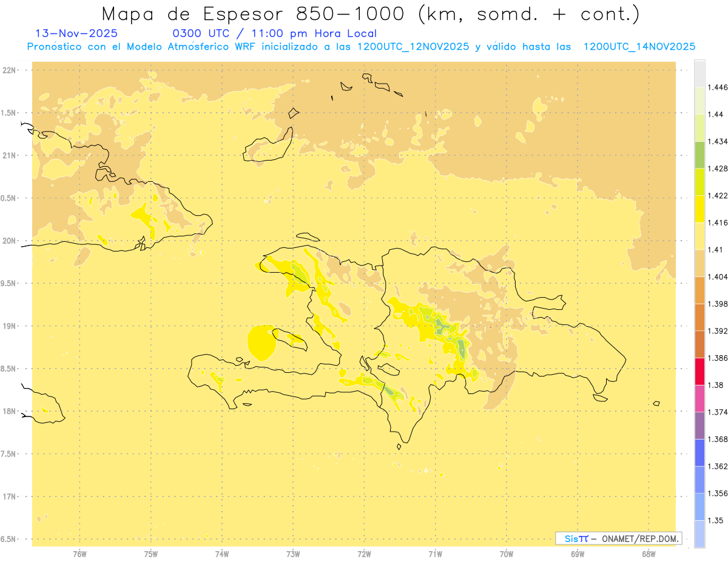The width and height of the screenshot is (728, 562).
Task: Click the colorbar value 1.362
Action: coord(718,466)
